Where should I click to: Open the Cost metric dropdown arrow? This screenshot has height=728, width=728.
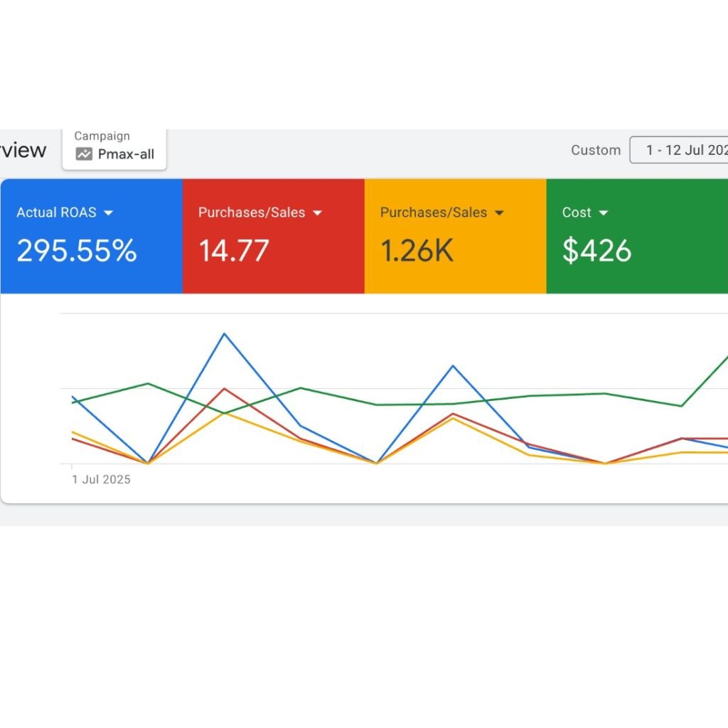[604, 213]
